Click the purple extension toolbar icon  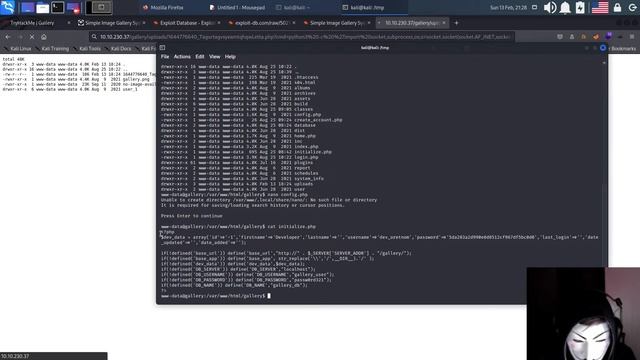coord(608,37)
